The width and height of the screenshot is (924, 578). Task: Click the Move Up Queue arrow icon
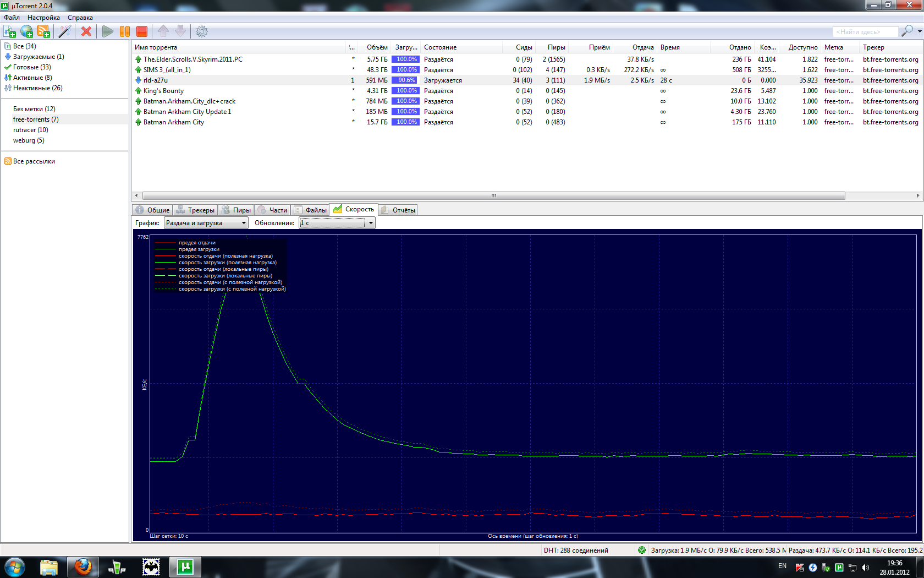(x=163, y=31)
